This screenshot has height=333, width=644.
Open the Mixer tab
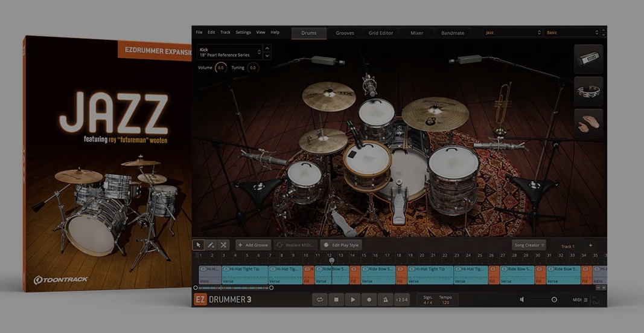(417, 33)
